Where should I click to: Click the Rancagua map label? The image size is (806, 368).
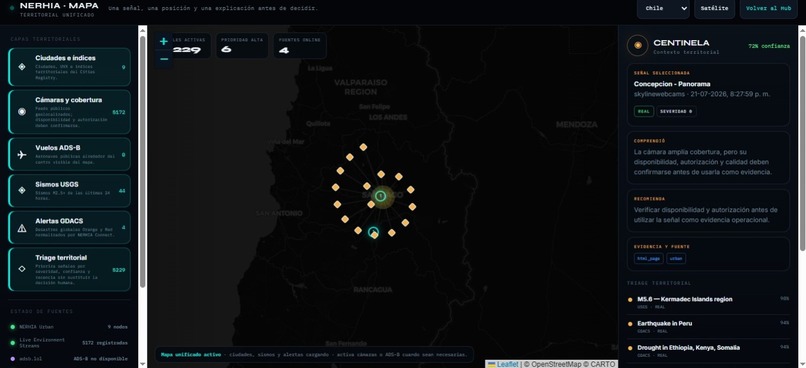pyautogui.click(x=373, y=290)
